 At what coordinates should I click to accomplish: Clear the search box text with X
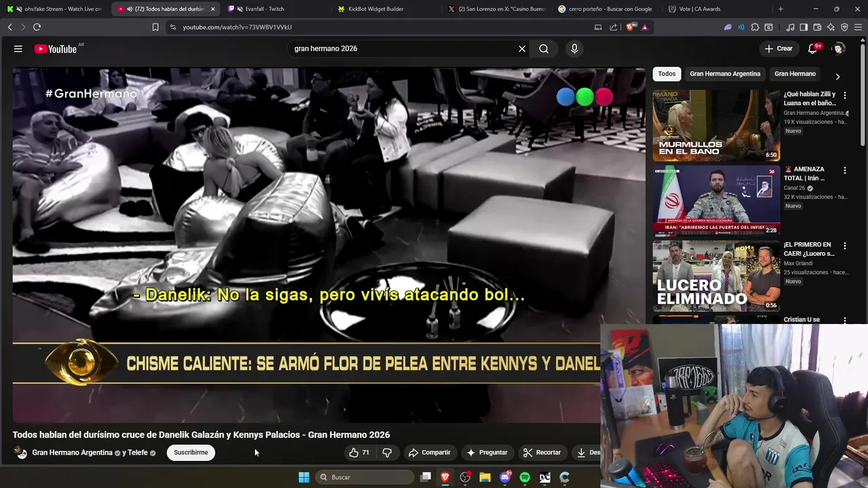click(x=522, y=49)
